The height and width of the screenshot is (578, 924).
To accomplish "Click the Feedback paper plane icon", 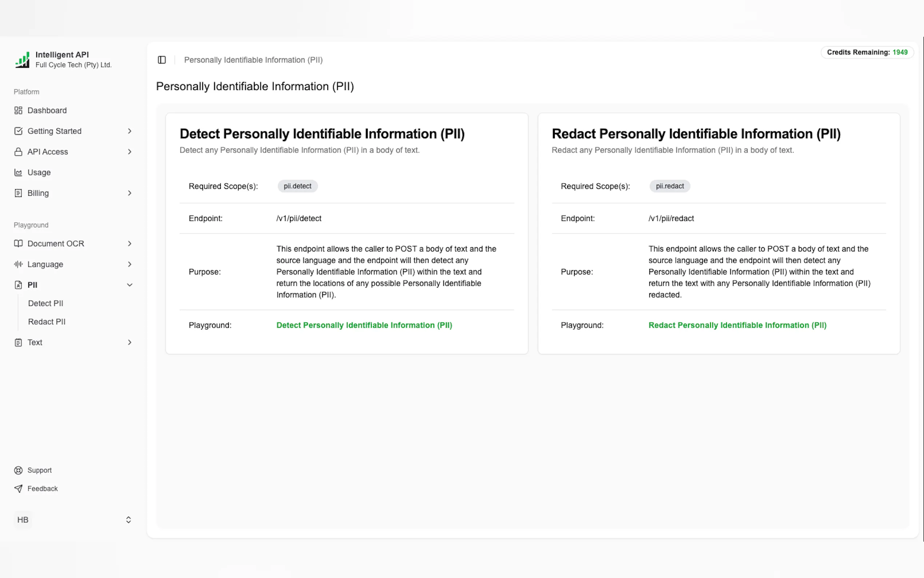I will point(18,488).
